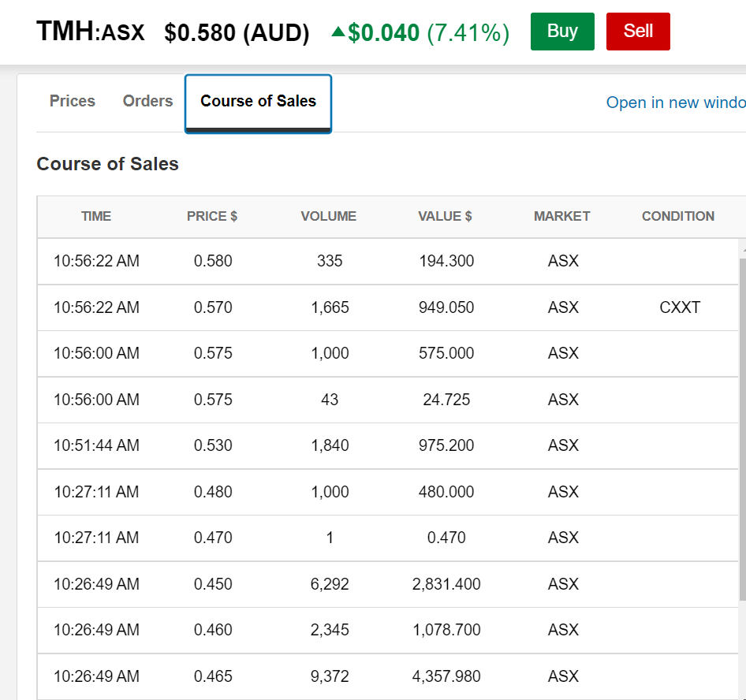Click the sales table scrollbar thumb
The height and width of the screenshot is (700, 746).
click(742, 426)
